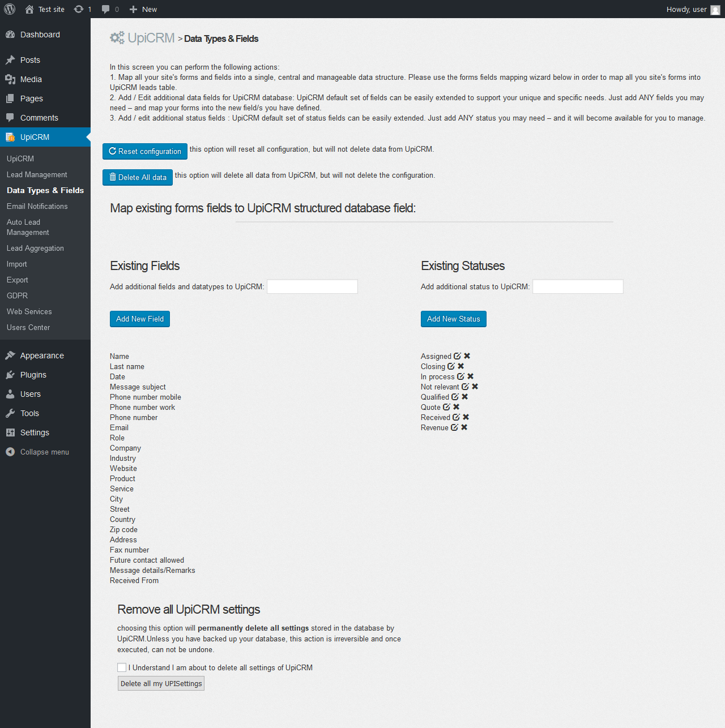Screen dimensions: 725x728
Task: Click the Add New Status button
Action: click(x=454, y=319)
